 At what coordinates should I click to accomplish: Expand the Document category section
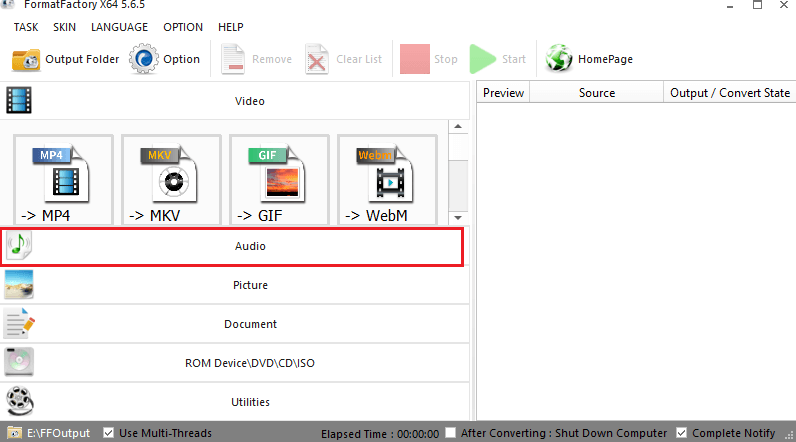(x=235, y=324)
